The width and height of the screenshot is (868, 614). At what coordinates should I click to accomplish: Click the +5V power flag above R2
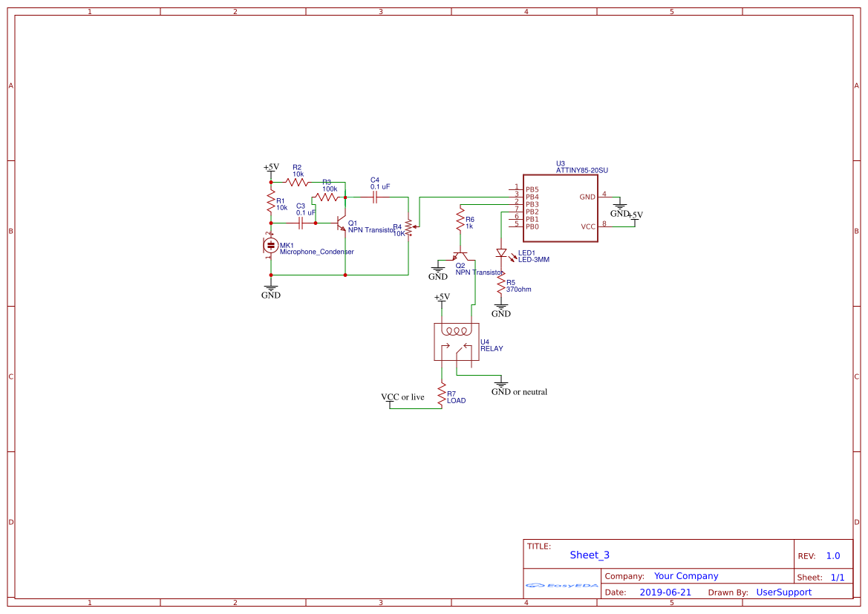click(270, 166)
